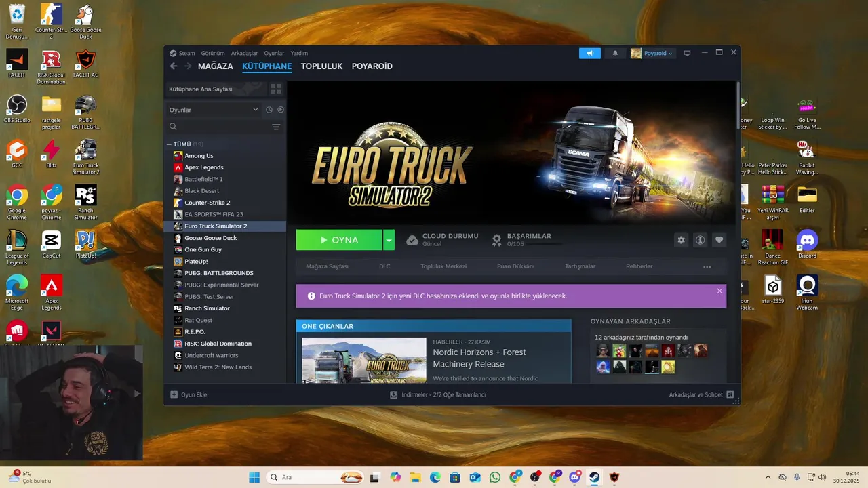The width and height of the screenshot is (868, 488).
Task: Open OBS Studio desktop icon
Action: (x=17, y=108)
